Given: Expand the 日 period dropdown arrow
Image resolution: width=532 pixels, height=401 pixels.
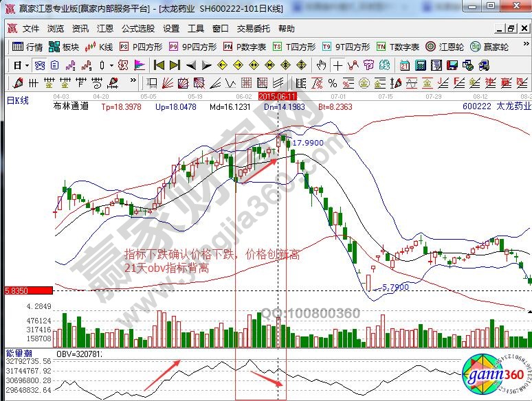Looking at the screenshot, I should (x=27, y=65).
